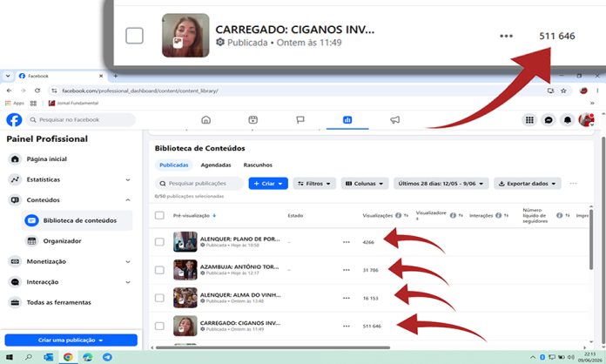Open the Ads megaphone icon
Viewport: 606px width, 364px height.
(x=394, y=120)
